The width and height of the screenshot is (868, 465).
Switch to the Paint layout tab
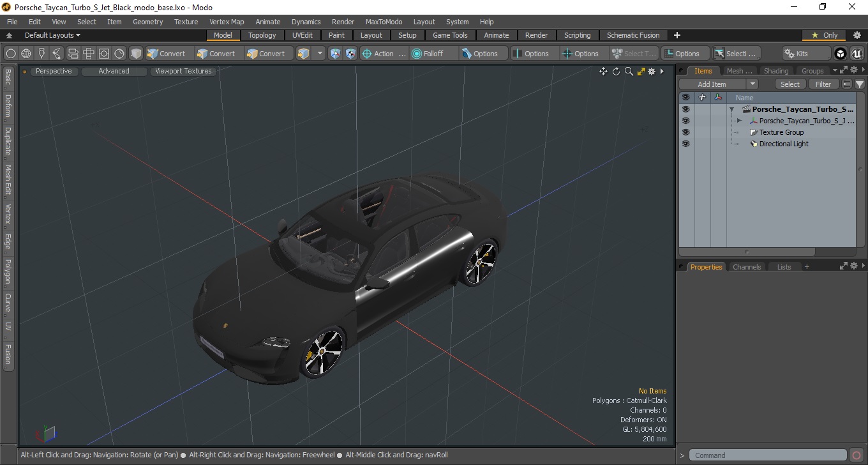click(336, 35)
